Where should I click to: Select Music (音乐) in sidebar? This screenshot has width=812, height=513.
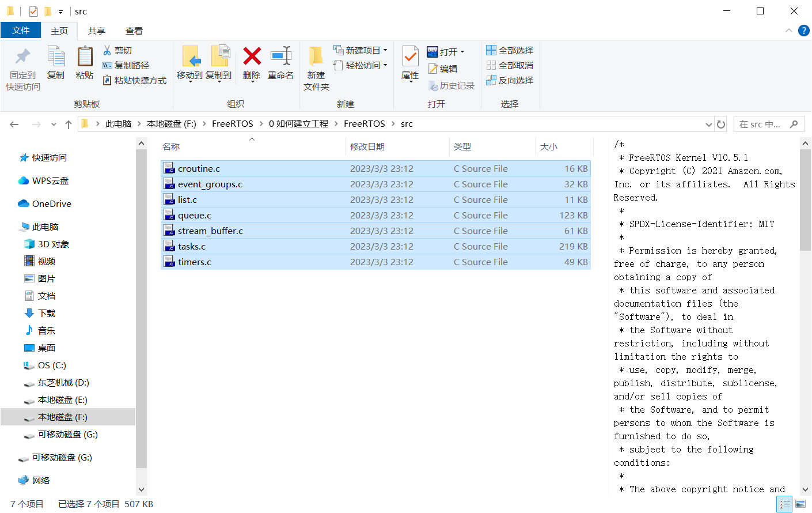click(40, 331)
